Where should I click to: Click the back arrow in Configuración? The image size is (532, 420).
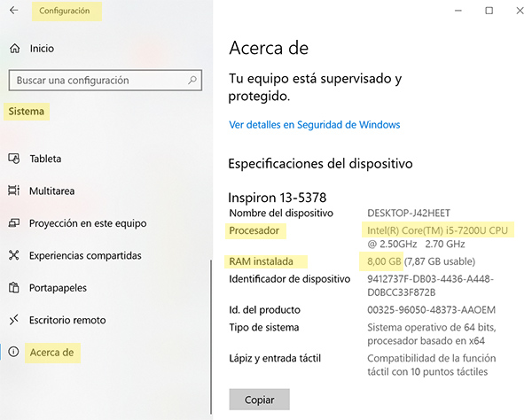click(x=13, y=12)
